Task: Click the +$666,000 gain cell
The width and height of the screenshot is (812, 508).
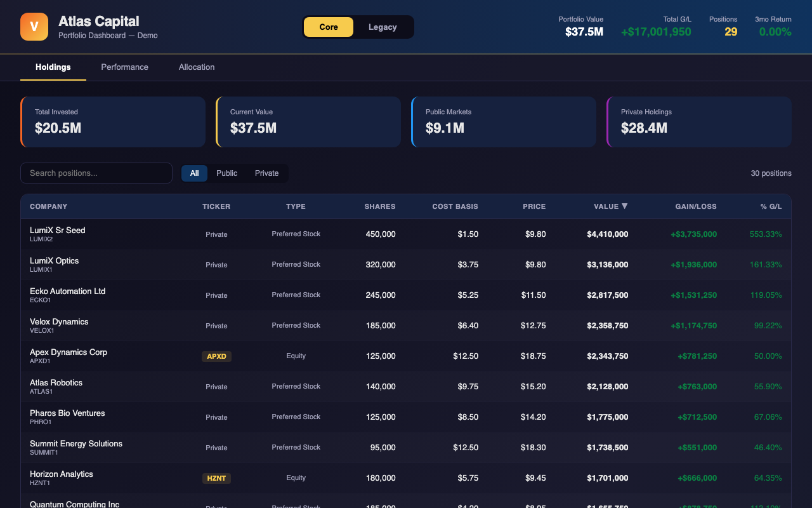Action: tap(697, 478)
